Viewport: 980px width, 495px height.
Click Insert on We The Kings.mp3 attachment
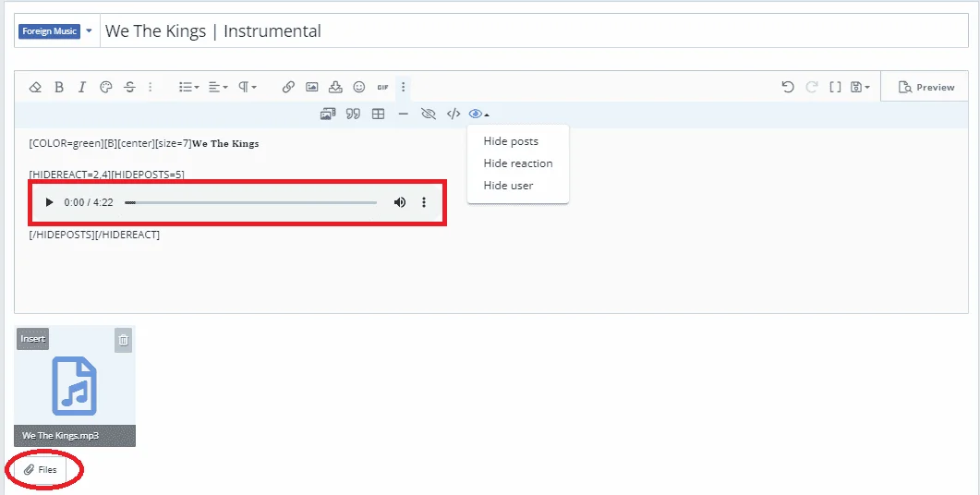coord(33,339)
